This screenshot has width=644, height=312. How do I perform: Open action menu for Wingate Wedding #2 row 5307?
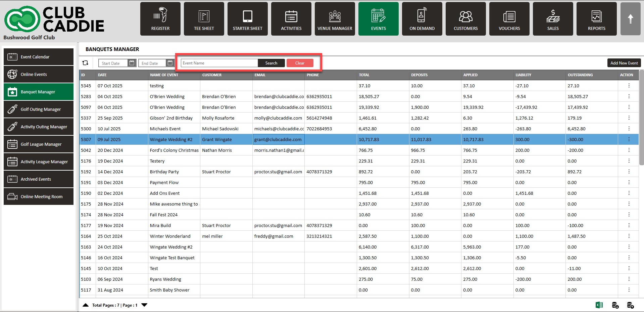pyautogui.click(x=629, y=139)
